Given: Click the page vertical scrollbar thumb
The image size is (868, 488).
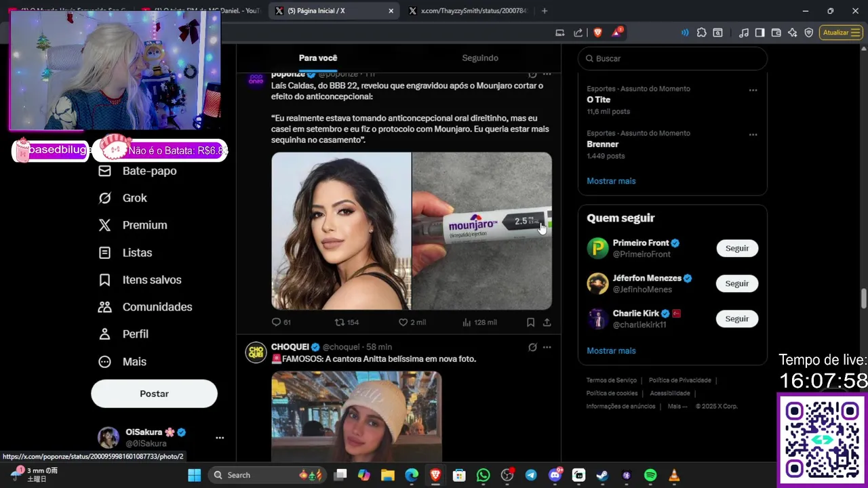Looking at the screenshot, I should coord(864,298).
